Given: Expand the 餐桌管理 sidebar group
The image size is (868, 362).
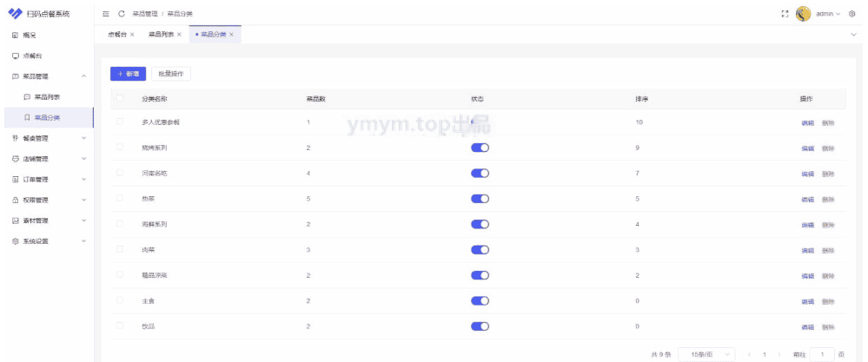Looking at the screenshot, I should pos(83,138).
